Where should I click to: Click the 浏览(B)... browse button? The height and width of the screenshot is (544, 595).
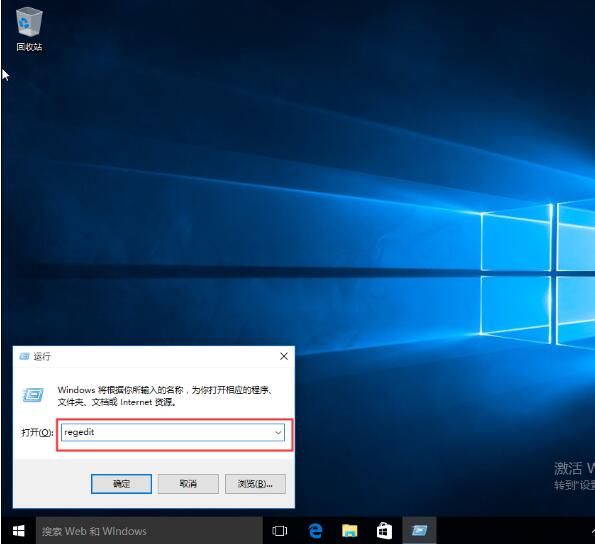pos(255,484)
